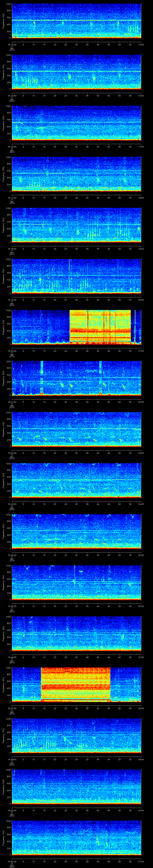Viewport: 153px width, 868px height.
Task: Click the spectrogram panel starting at 16:16:00
Action: pyautogui.click(x=77, y=123)
